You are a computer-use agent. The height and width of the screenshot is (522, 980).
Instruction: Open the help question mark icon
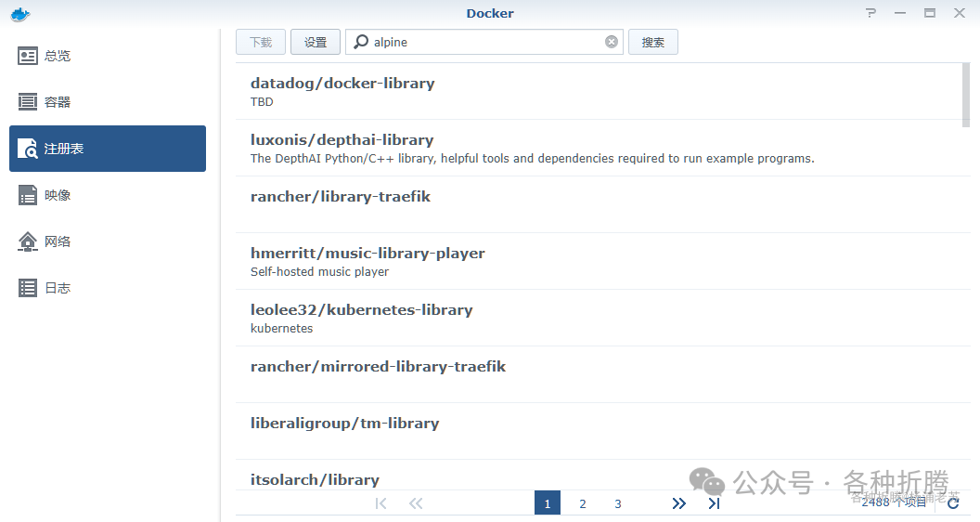(x=870, y=13)
